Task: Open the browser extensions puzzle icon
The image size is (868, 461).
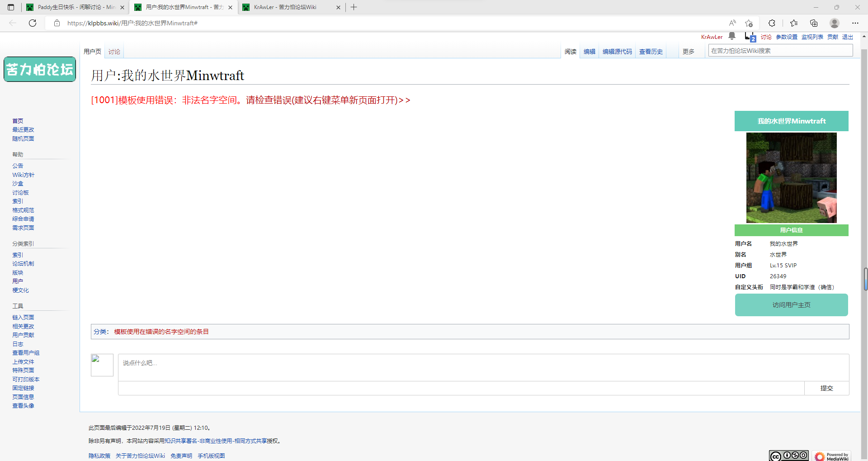Action: [772, 23]
